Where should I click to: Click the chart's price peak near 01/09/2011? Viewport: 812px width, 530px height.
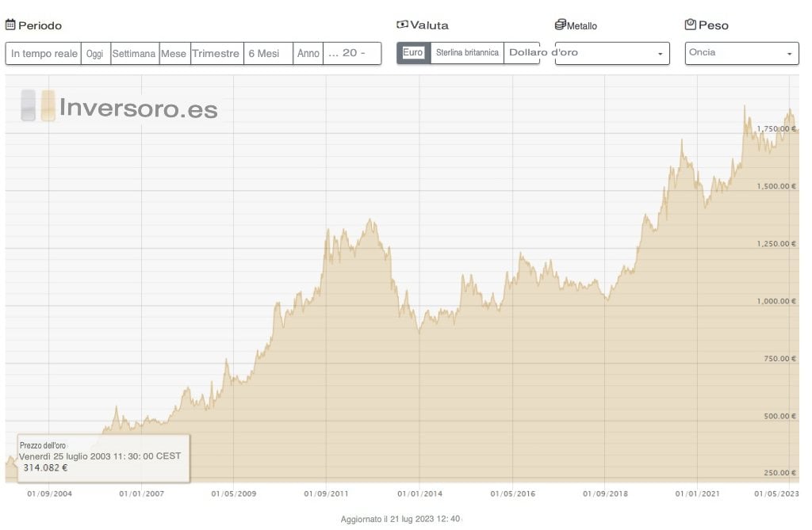328,230
